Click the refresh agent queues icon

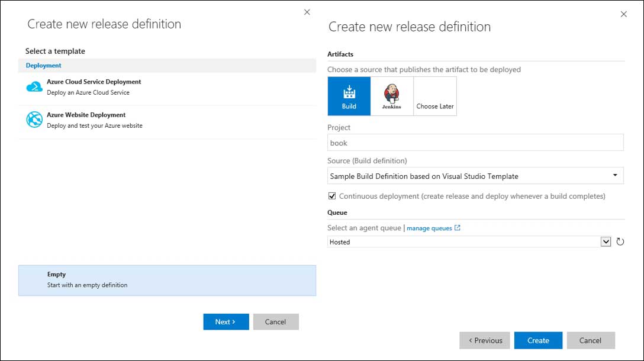(x=620, y=241)
